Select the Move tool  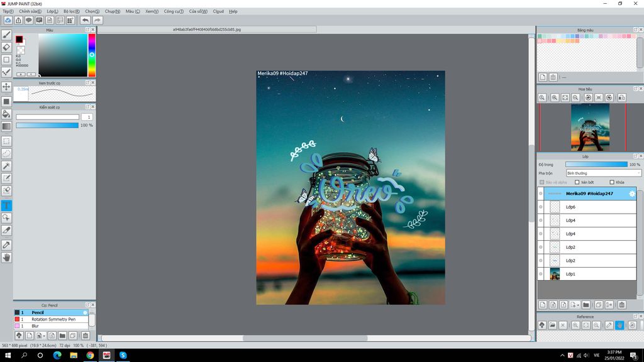6,87
